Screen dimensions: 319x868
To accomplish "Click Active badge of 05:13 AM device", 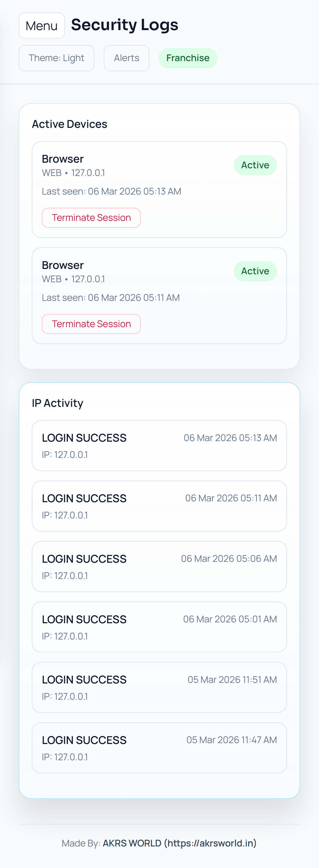I will pyautogui.click(x=255, y=165).
